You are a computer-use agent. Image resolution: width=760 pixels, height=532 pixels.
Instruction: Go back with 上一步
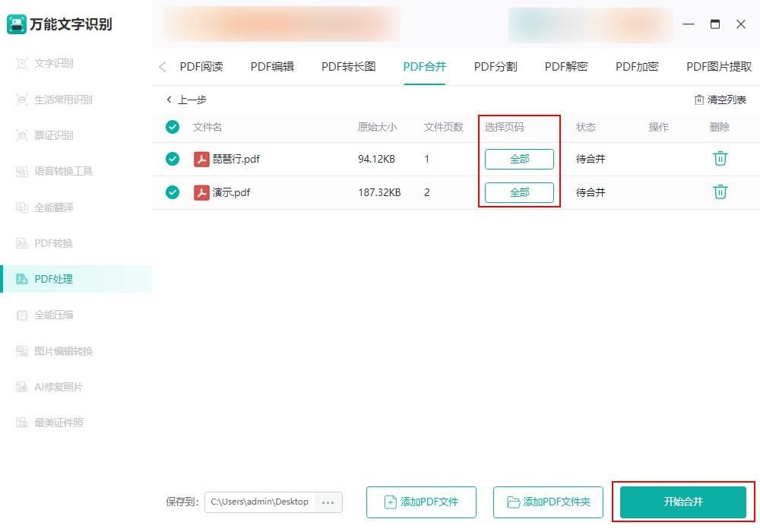coord(187,100)
